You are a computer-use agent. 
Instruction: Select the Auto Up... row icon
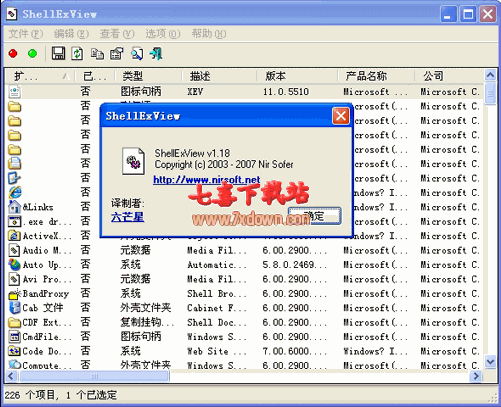coord(14,265)
